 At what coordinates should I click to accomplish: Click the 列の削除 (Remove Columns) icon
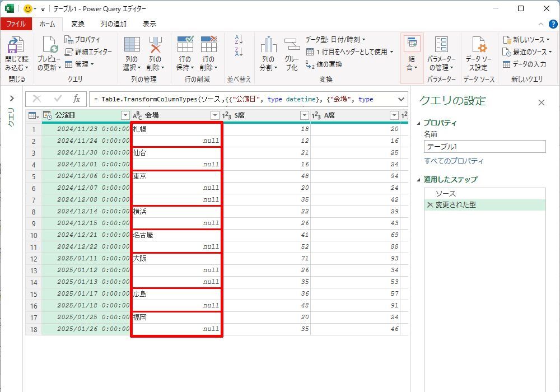click(x=155, y=46)
